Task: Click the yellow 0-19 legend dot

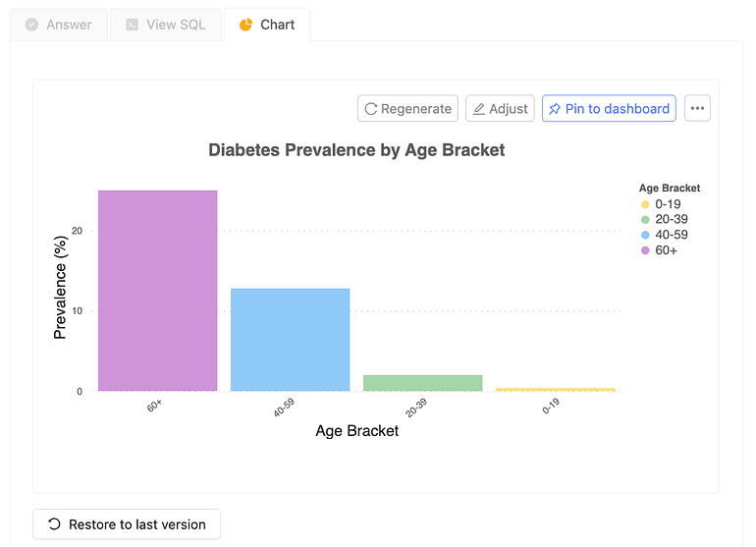Action: point(645,204)
